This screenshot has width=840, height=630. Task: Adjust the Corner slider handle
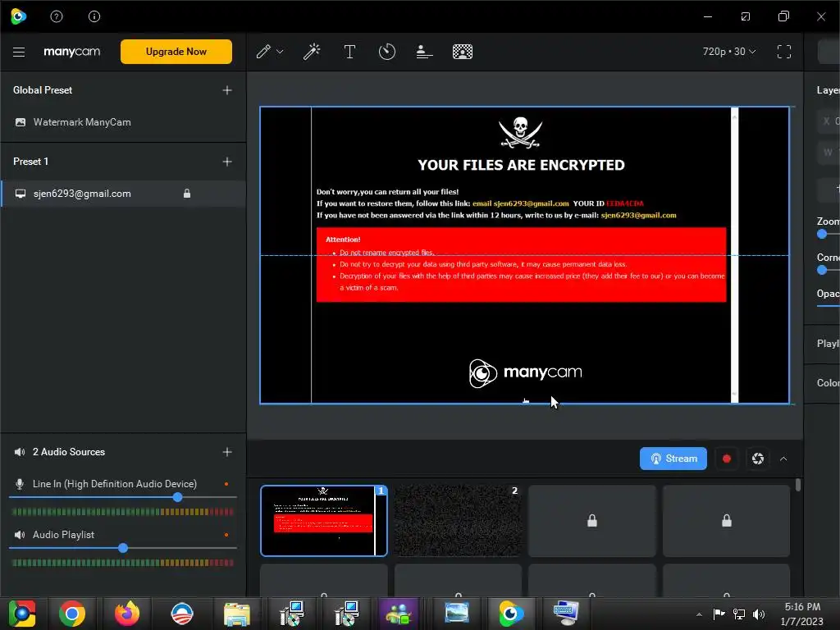pos(822,270)
